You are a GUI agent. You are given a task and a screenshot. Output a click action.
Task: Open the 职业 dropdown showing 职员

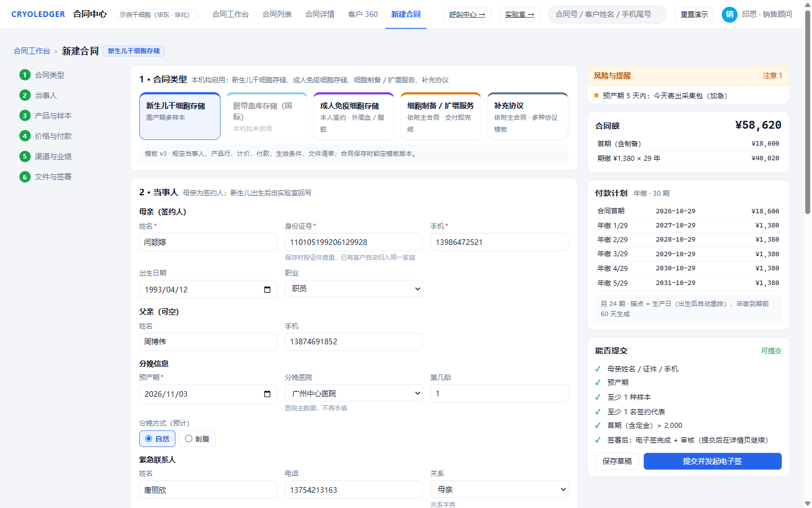tap(354, 288)
